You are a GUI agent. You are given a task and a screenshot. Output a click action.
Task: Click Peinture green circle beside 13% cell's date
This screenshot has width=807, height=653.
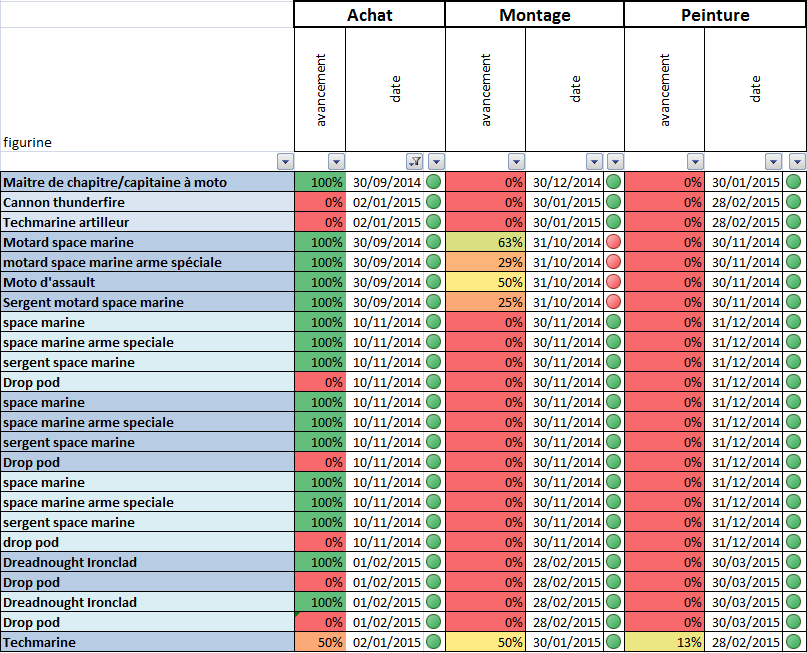click(794, 642)
